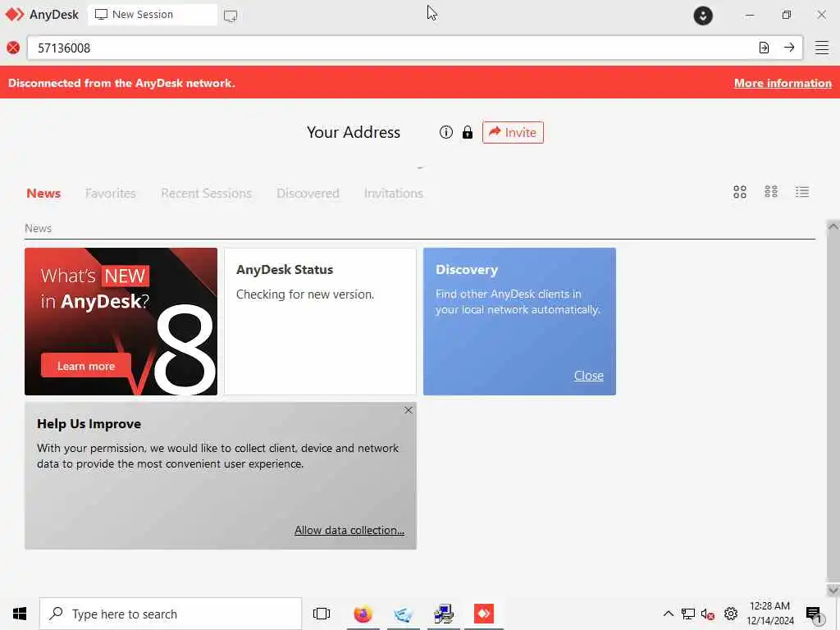Click the 'Disconnected from the AnyDesk network.' message

(121, 83)
